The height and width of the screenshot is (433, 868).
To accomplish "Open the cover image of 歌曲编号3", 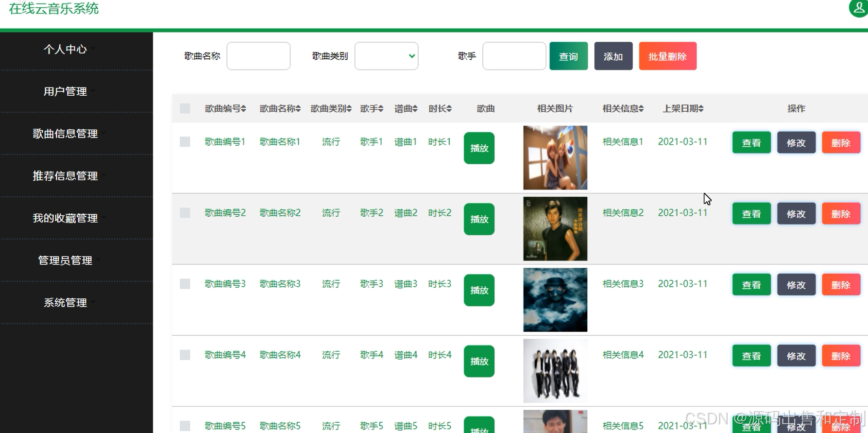I will click(555, 300).
